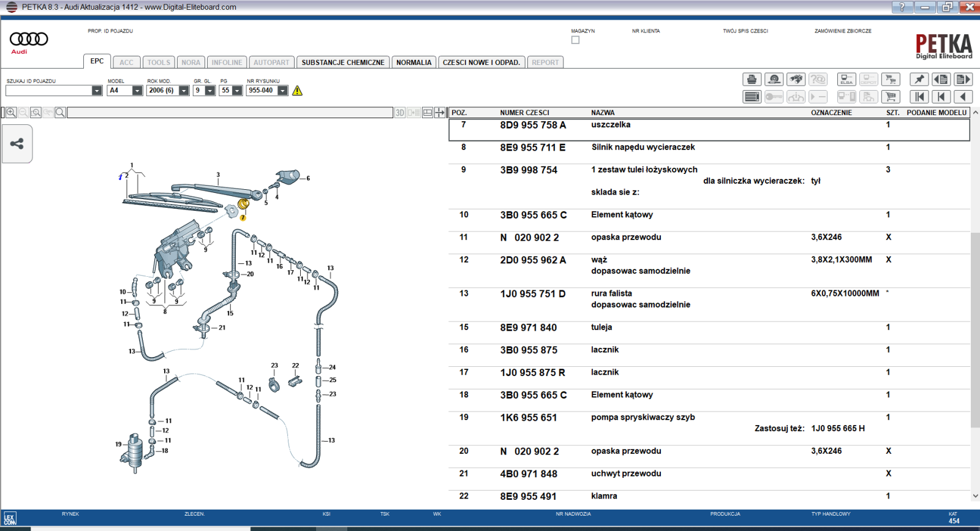Click the panel width arrows icon

(x=440, y=113)
